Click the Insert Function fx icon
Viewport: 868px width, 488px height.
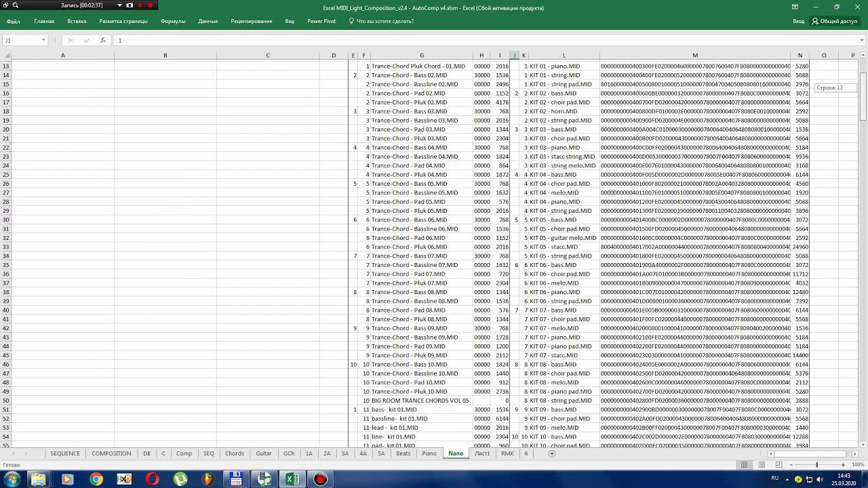click(x=102, y=40)
